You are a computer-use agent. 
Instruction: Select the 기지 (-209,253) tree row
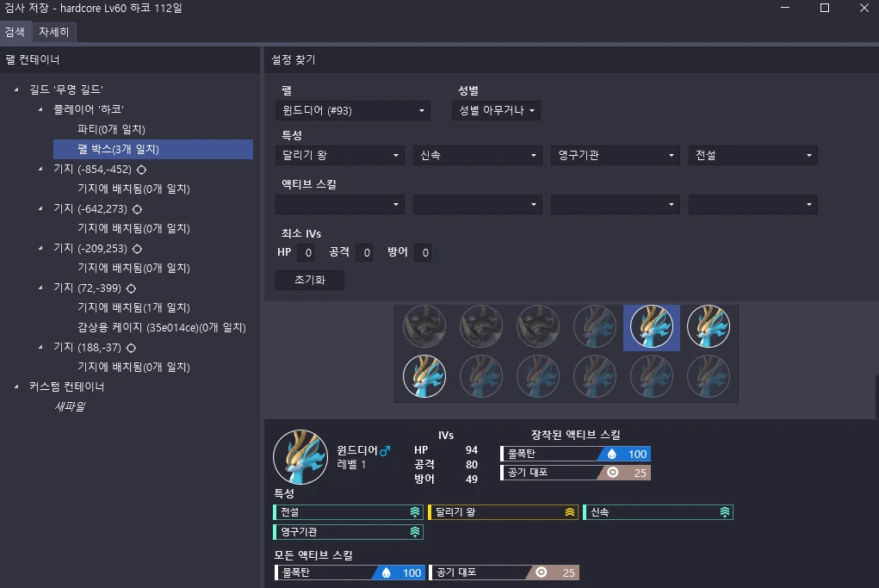pos(90,248)
